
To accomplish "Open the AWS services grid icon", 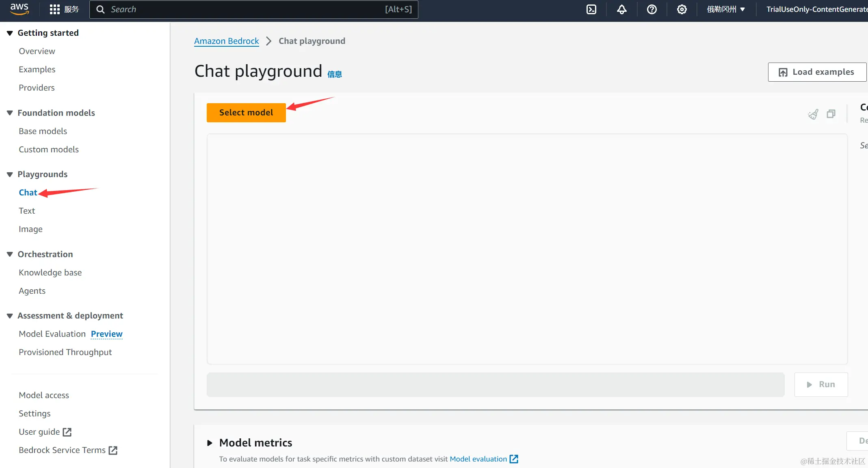I will pos(54,9).
